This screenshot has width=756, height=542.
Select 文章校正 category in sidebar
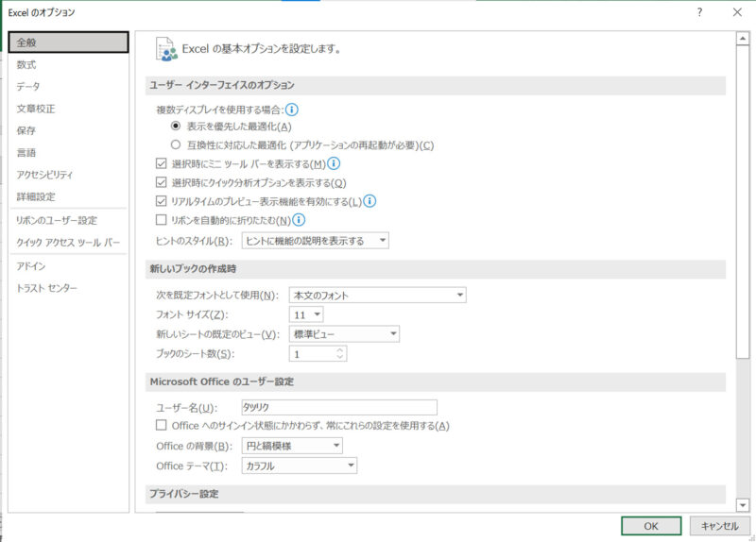pos(68,109)
